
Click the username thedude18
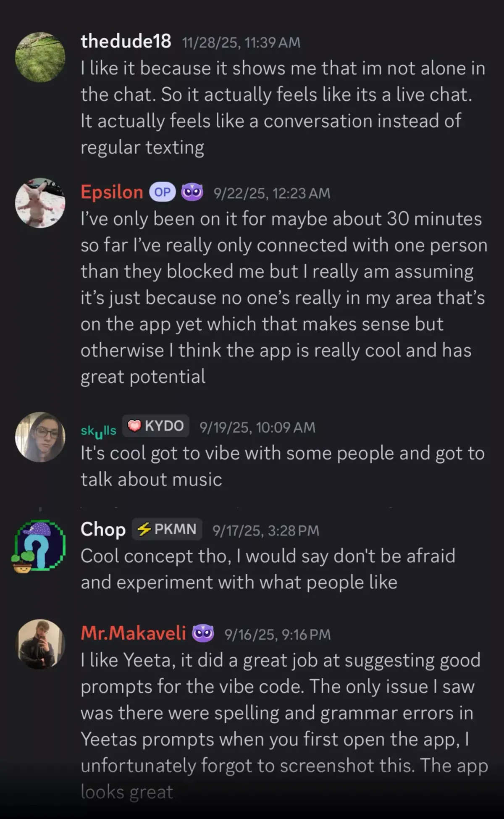coord(126,42)
